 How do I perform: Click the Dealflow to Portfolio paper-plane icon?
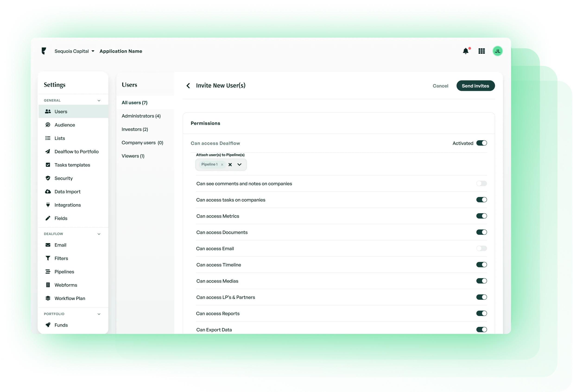pos(48,151)
